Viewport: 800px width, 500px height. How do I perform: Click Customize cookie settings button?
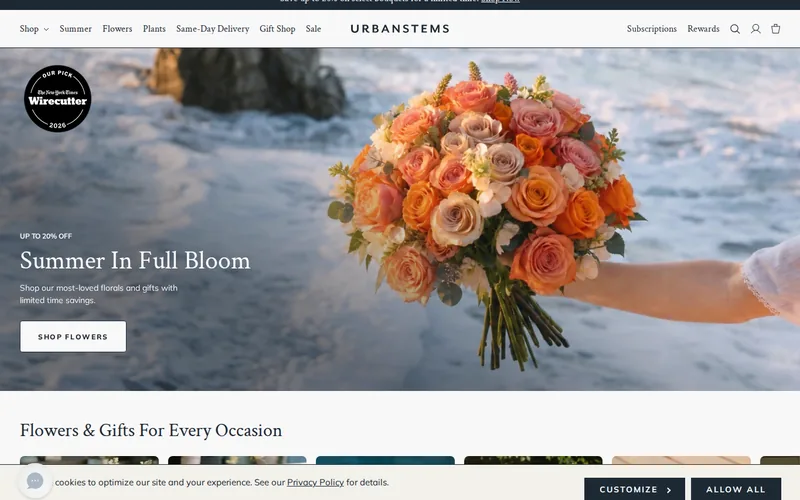(x=635, y=489)
